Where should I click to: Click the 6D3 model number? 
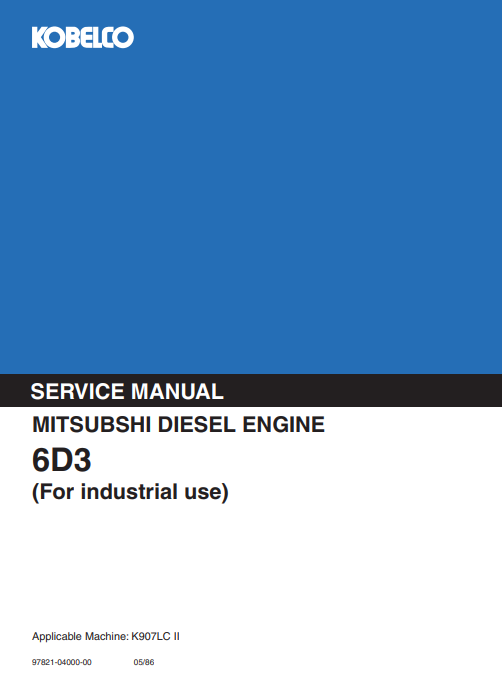pos(62,460)
